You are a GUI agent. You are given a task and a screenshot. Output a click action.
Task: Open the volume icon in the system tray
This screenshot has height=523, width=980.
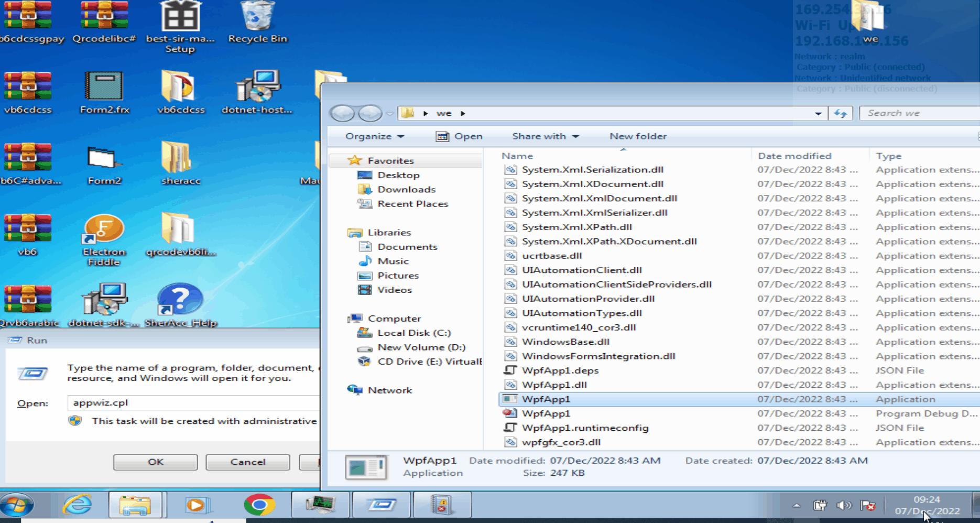(x=844, y=505)
